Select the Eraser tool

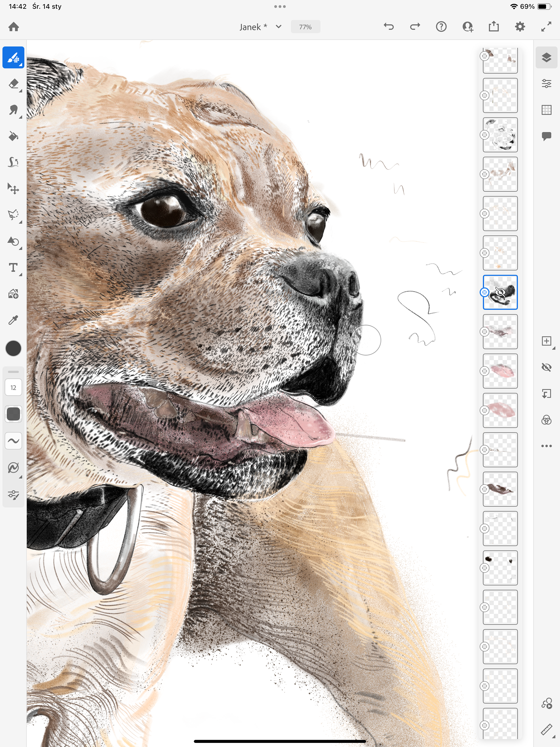tap(13, 84)
